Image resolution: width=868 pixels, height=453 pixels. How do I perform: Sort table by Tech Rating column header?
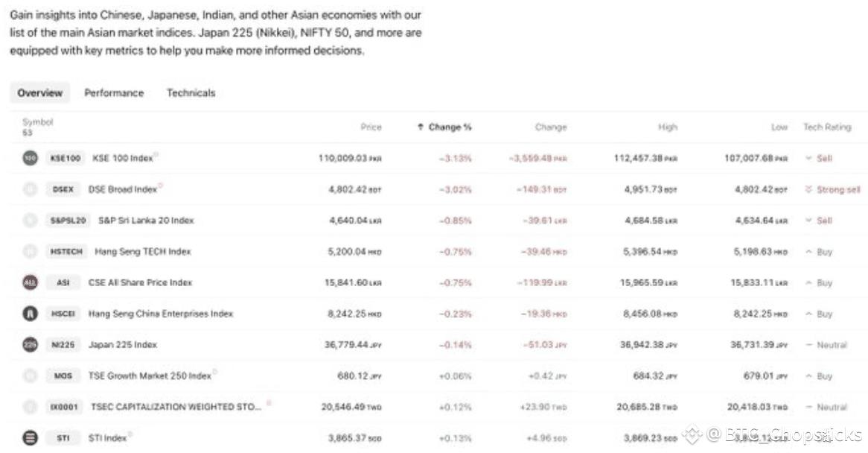click(827, 127)
